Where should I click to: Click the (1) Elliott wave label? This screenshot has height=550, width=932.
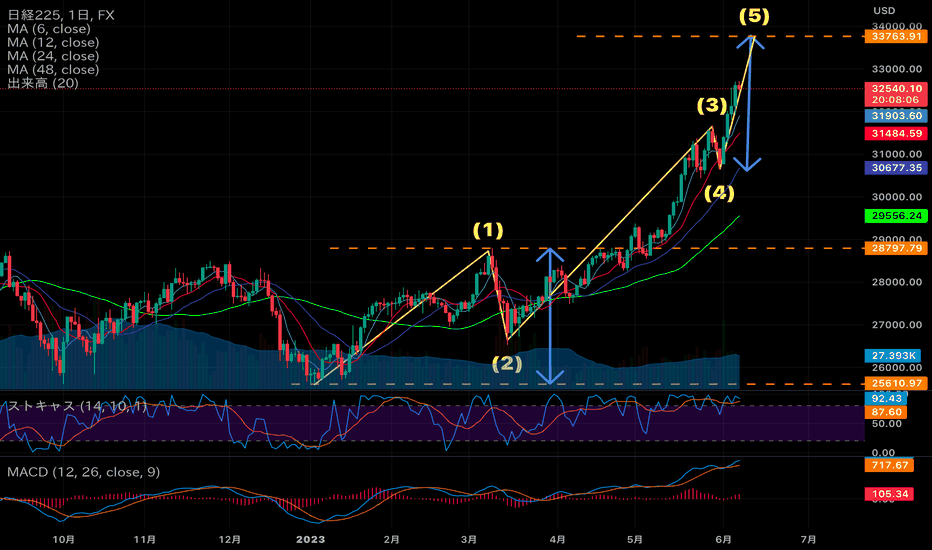pos(487,230)
